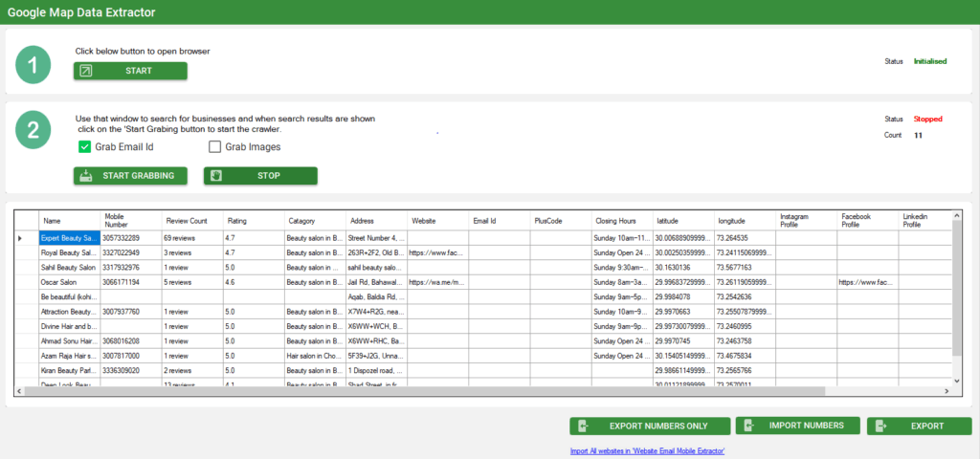Select the Royal Beauty Sal... name cell
This screenshot has width=980, height=459.
(70, 252)
